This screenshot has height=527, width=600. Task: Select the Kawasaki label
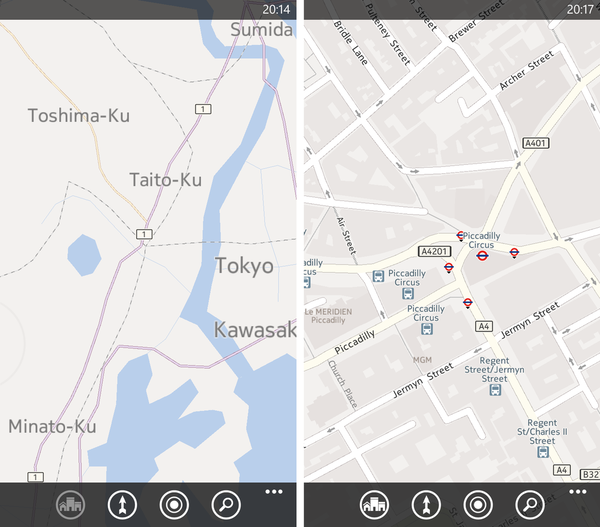tap(255, 330)
